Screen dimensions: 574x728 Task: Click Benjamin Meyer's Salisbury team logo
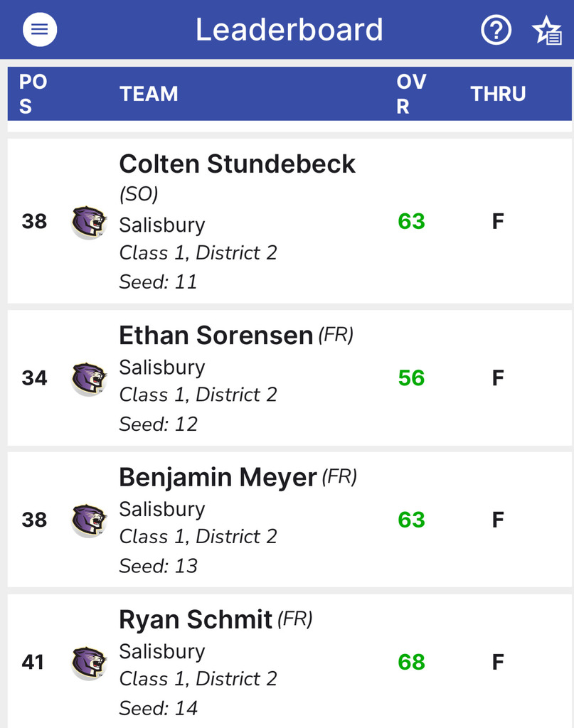[89, 520]
